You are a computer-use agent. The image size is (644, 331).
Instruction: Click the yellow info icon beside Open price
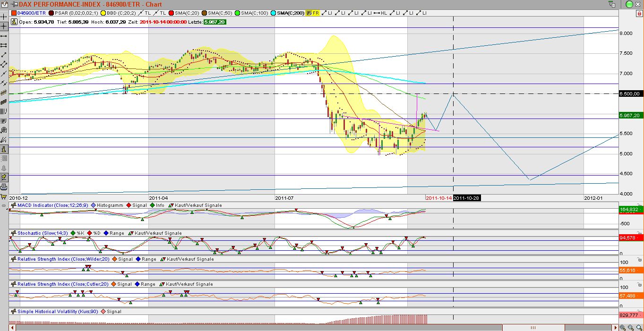tap(14, 21)
